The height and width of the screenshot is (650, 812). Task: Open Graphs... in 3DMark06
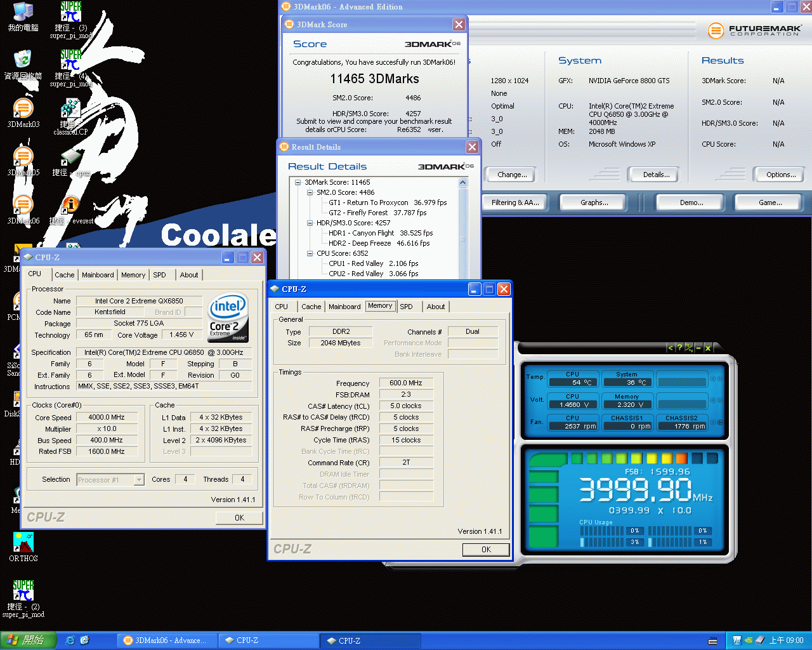click(594, 202)
